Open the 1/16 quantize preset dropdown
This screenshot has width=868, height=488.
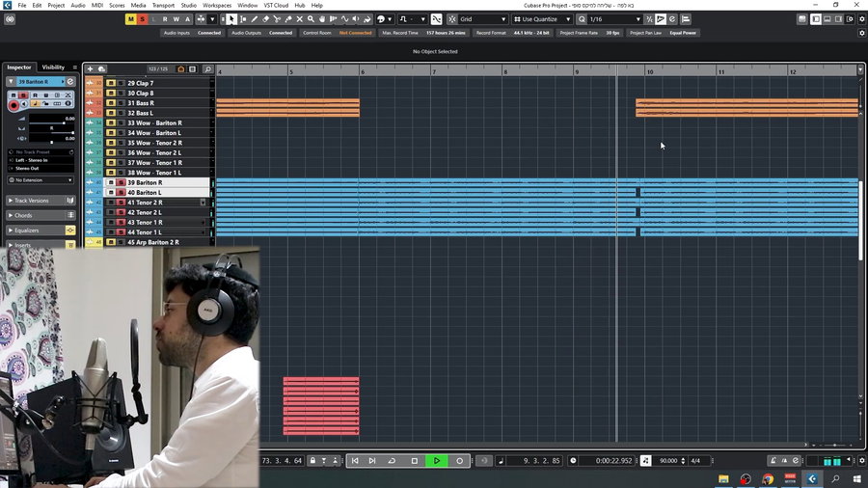click(x=614, y=19)
